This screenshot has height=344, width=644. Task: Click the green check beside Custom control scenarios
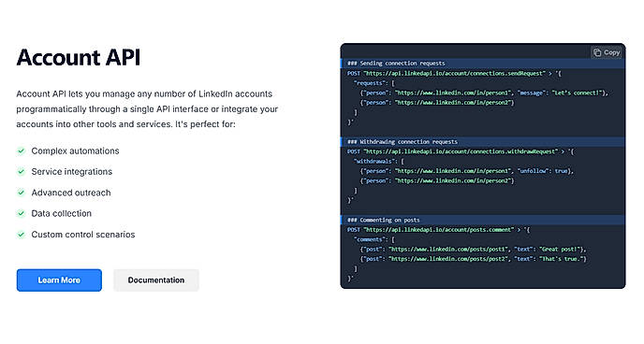[x=21, y=235]
